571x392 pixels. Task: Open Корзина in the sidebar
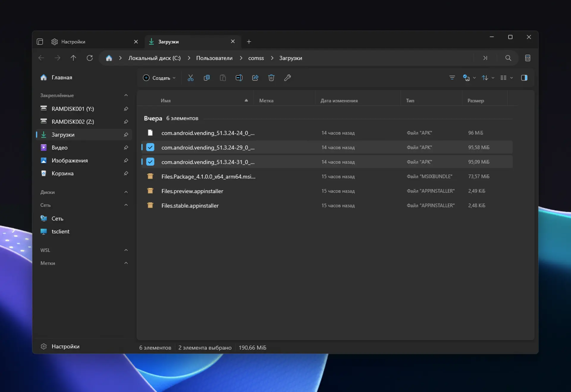(x=83, y=173)
